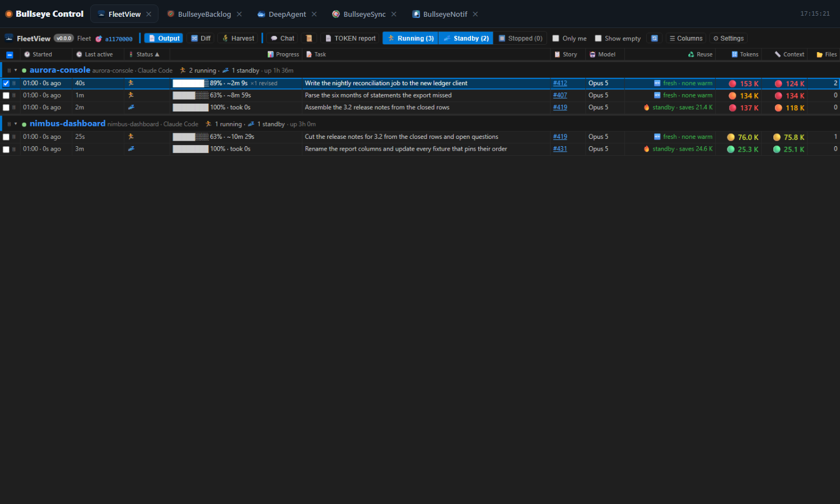840x504 pixels.
Task: Click the flame reuse icon for standby saves 21.4 K
Action: [647, 108]
